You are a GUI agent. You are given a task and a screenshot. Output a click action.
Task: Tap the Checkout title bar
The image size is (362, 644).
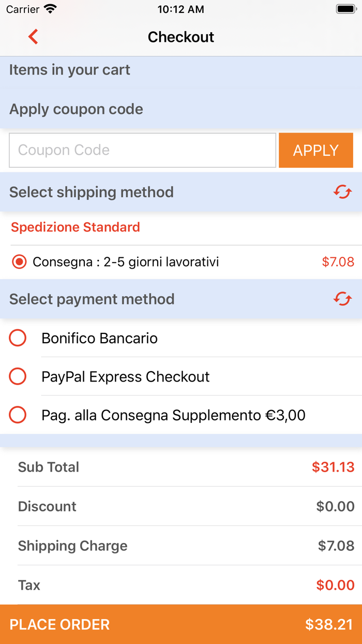[180, 37]
